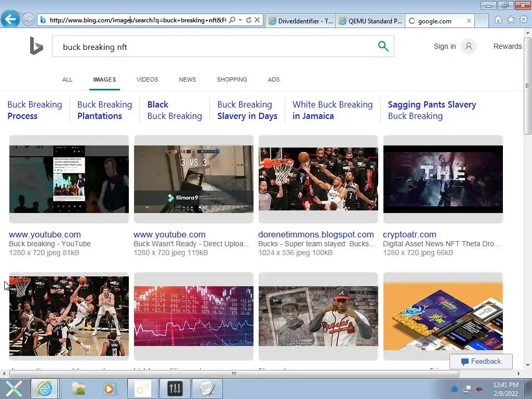Screen dimensions: 532x399
Task: Click the vertical scrollbar thumb
Action: pyautogui.click(x=527, y=86)
